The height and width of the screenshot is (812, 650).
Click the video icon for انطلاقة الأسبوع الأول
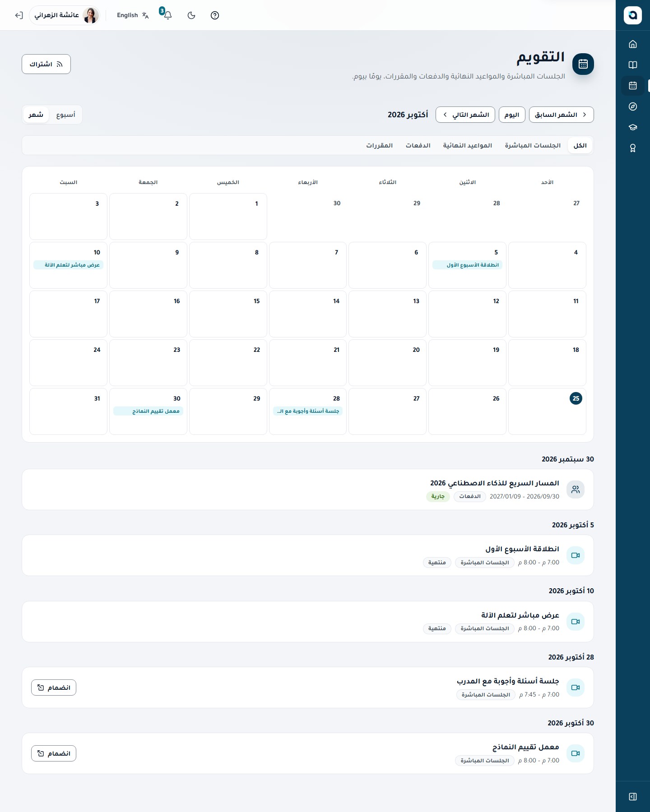576,555
